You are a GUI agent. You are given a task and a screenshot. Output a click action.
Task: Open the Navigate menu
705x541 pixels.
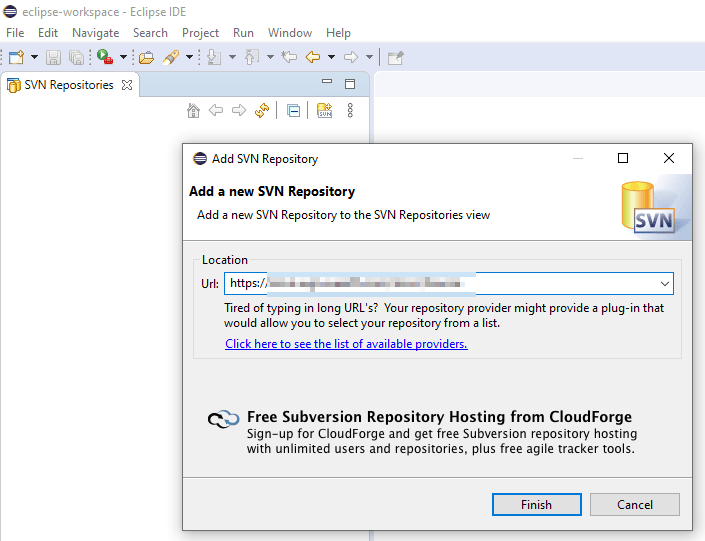pos(95,33)
